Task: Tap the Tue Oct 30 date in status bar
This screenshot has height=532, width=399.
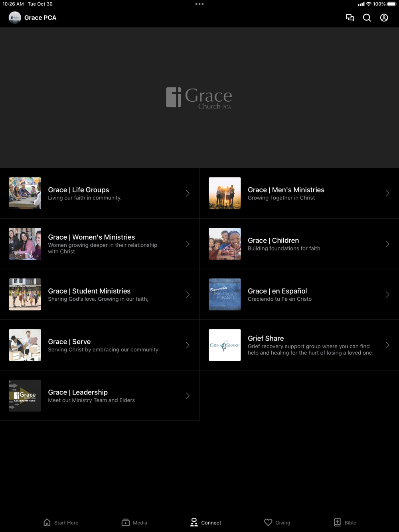Action: click(40, 4)
